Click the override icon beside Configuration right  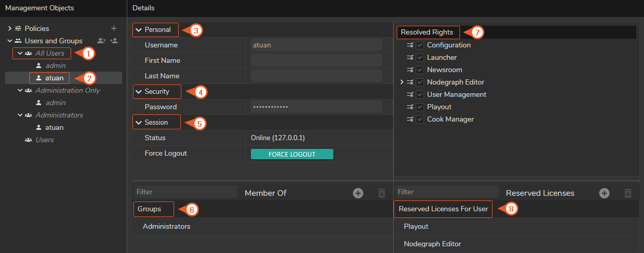click(x=410, y=45)
